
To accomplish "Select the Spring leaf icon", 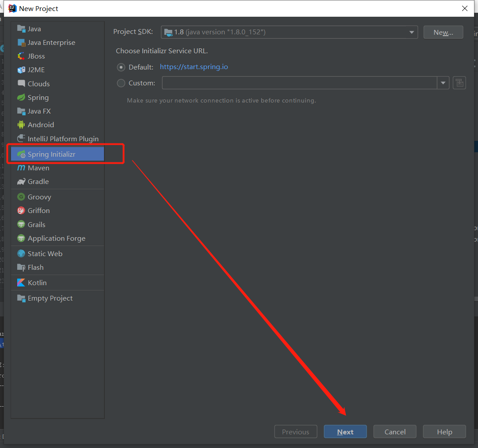I will 21,97.
